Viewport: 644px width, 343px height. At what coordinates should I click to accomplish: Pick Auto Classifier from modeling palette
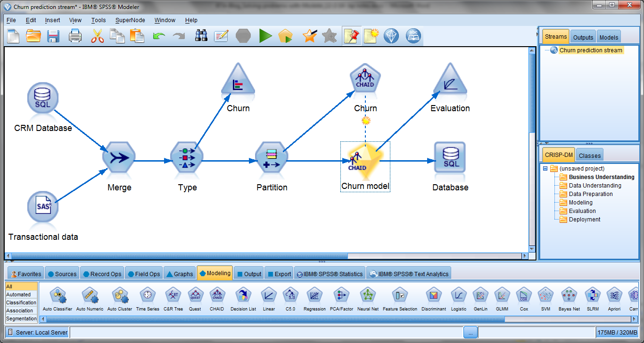click(x=58, y=299)
